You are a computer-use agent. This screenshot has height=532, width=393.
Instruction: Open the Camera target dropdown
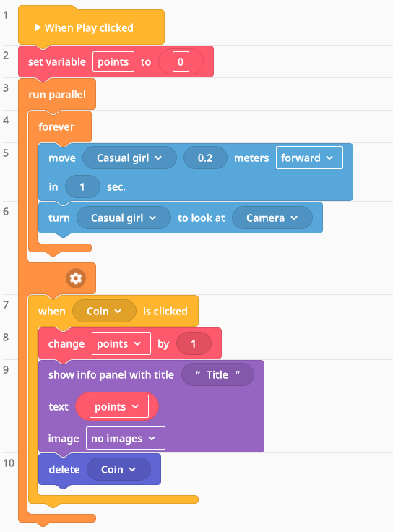click(272, 218)
